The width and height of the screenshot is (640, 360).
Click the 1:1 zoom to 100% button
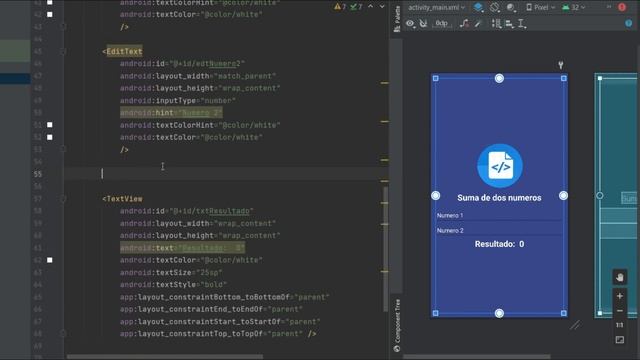pos(620,325)
